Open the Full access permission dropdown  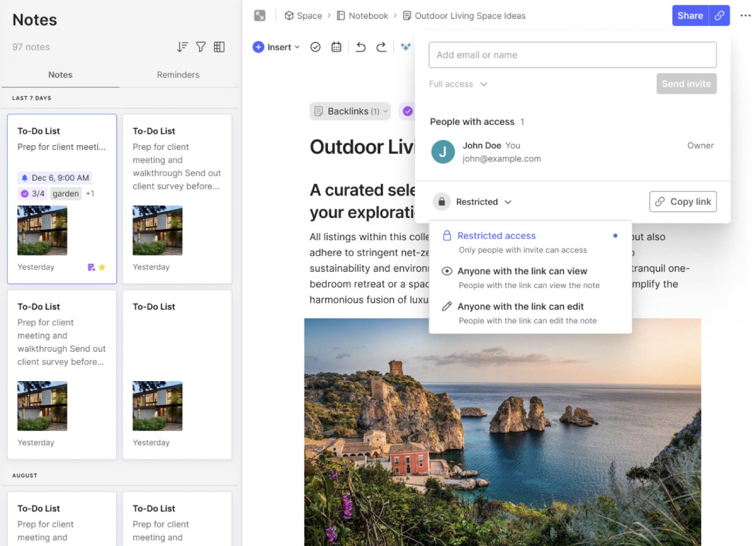click(458, 84)
